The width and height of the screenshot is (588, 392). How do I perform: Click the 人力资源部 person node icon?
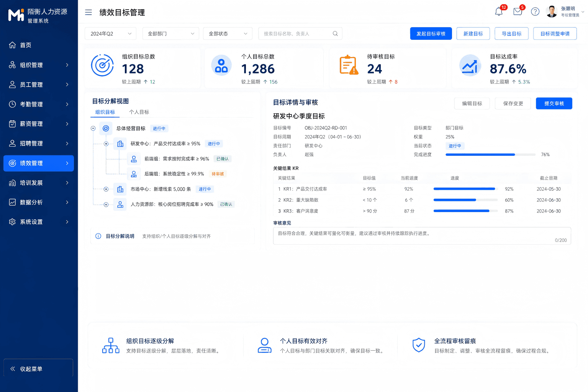[120, 204]
